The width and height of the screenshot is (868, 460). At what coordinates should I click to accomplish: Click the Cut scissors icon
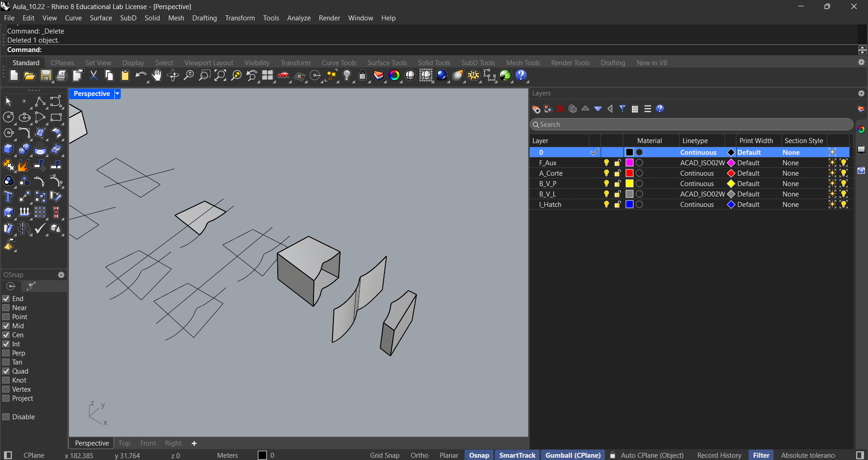tap(94, 76)
